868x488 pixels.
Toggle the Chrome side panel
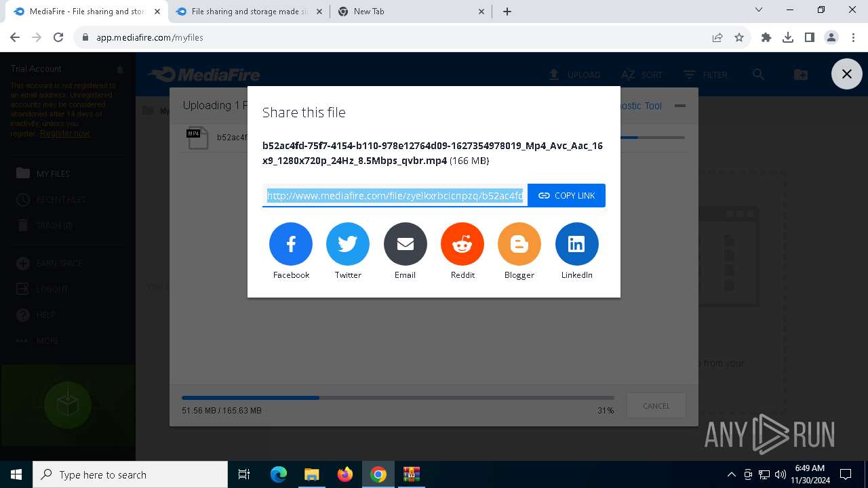[x=810, y=37]
